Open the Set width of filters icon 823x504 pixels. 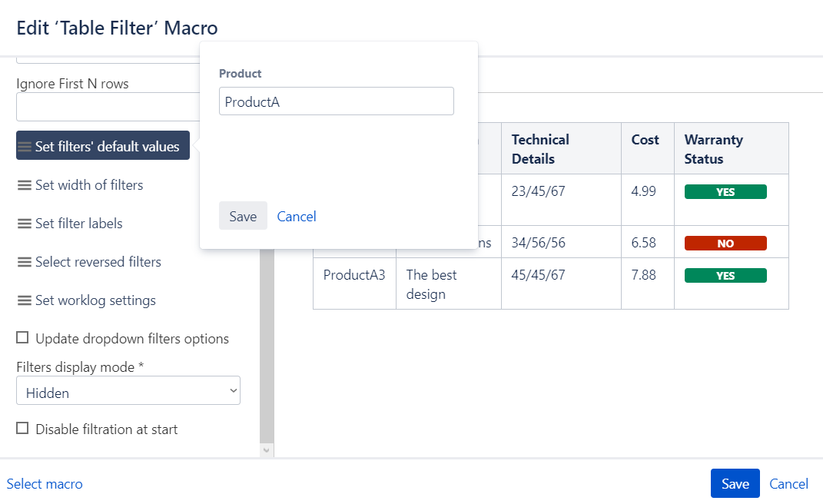(24, 184)
